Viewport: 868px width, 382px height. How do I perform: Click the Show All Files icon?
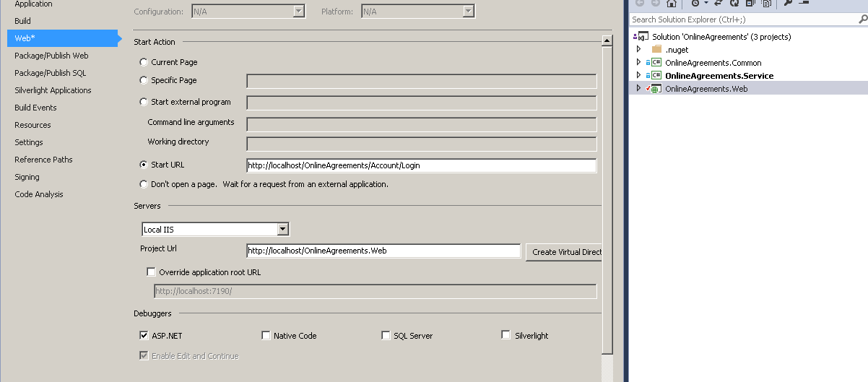point(766,3)
